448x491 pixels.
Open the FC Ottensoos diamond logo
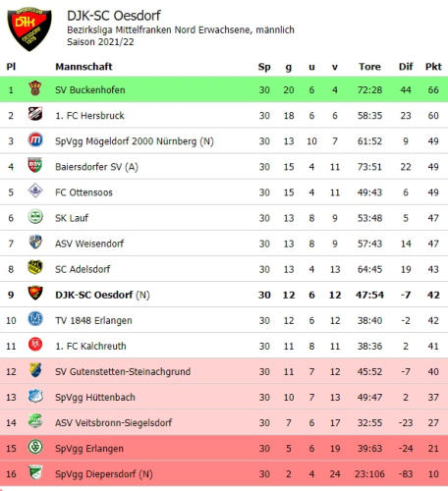(x=35, y=191)
